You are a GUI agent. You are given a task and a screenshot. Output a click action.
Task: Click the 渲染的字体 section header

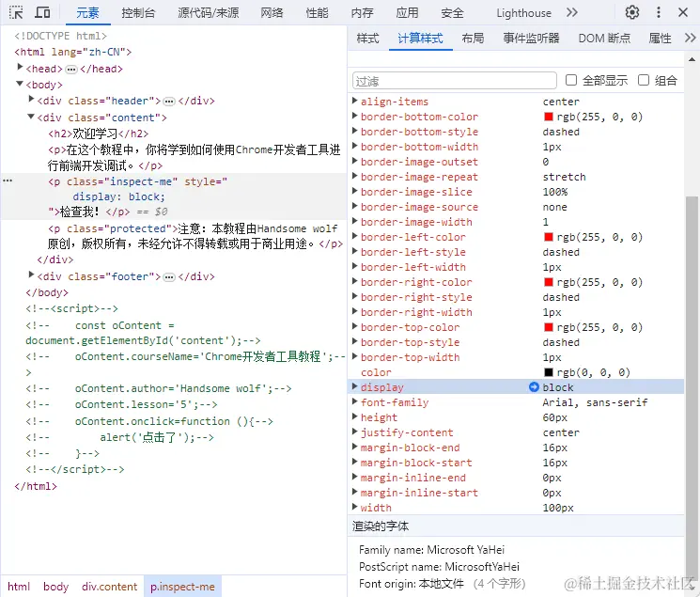[x=516, y=526]
